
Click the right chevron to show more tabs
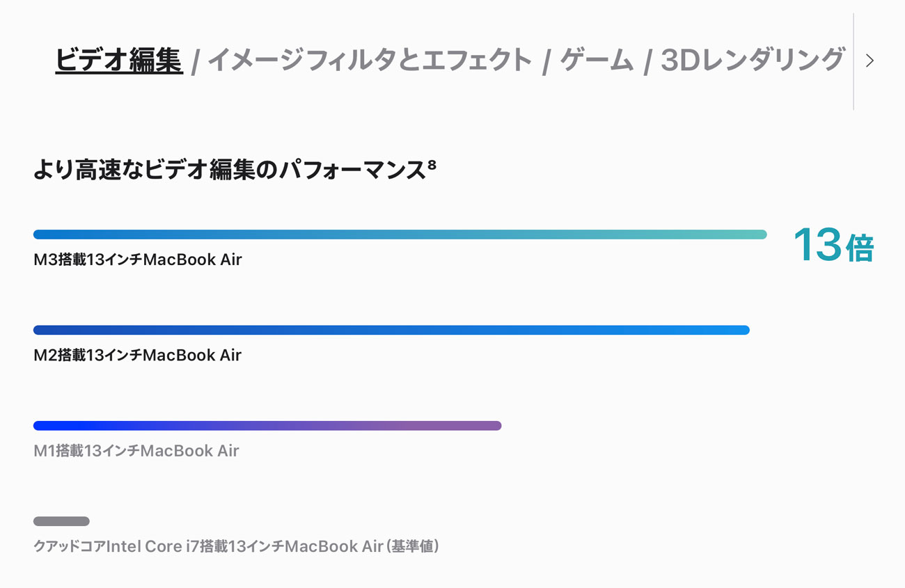(869, 61)
